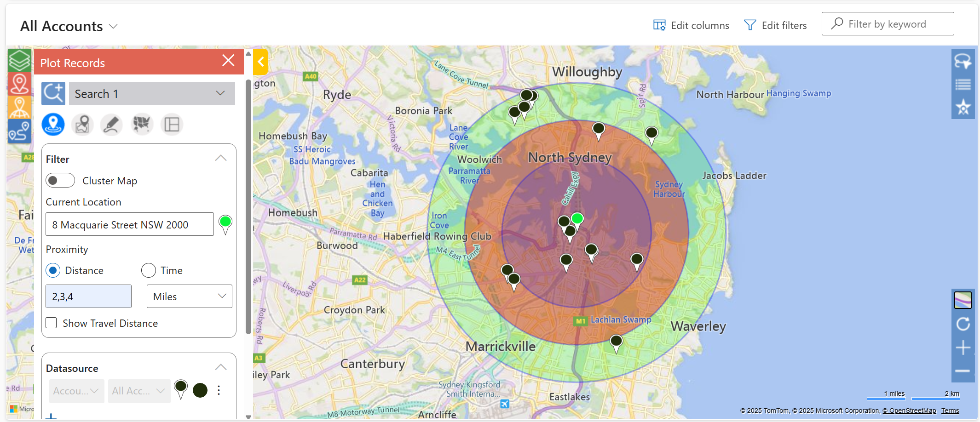Click the favorites star icon on map

[963, 108]
